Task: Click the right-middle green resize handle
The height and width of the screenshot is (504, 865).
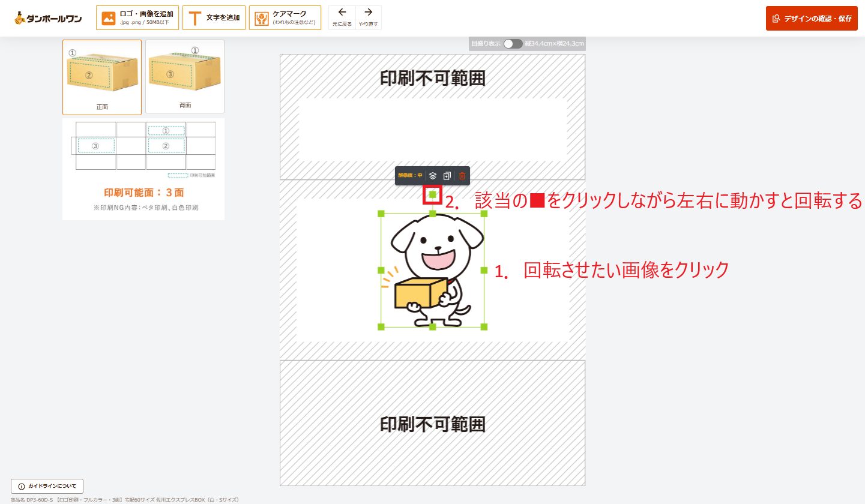Action: (x=484, y=271)
